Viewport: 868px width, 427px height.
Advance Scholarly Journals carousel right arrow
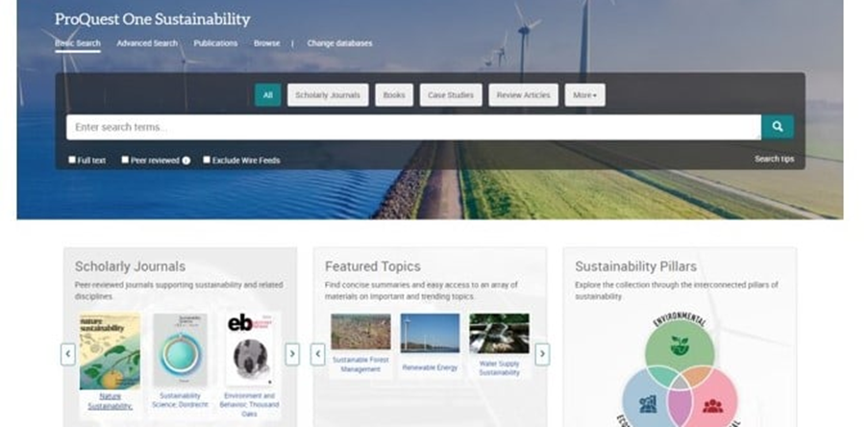(292, 354)
